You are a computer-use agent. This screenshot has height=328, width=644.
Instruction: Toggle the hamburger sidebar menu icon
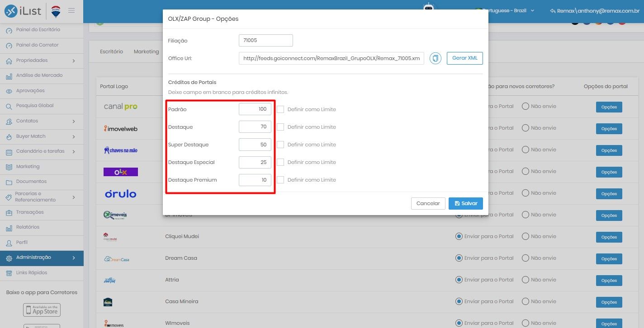pyautogui.click(x=71, y=10)
